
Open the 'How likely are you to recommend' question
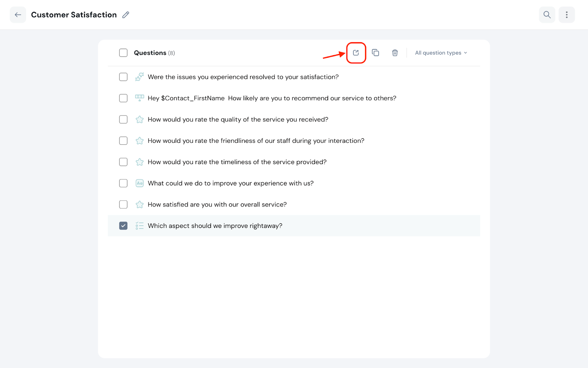tap(272, 98)
